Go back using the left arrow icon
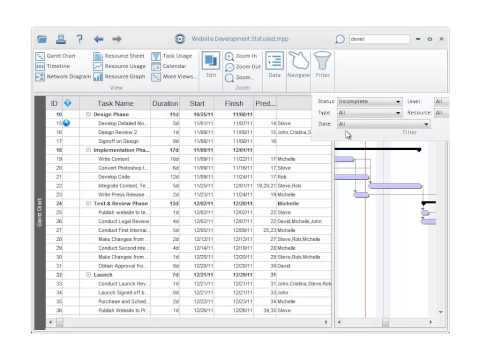 pyautogui.click(x=99, y=39)
